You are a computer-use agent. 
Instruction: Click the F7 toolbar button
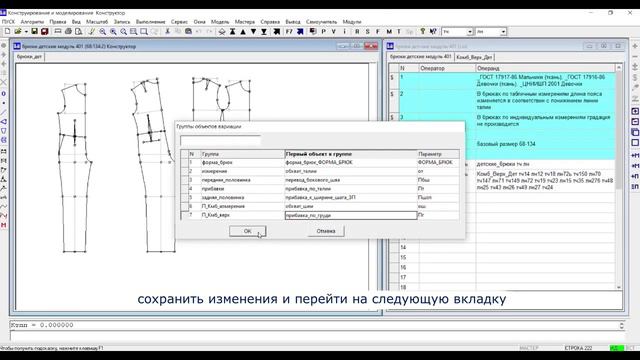289,31
